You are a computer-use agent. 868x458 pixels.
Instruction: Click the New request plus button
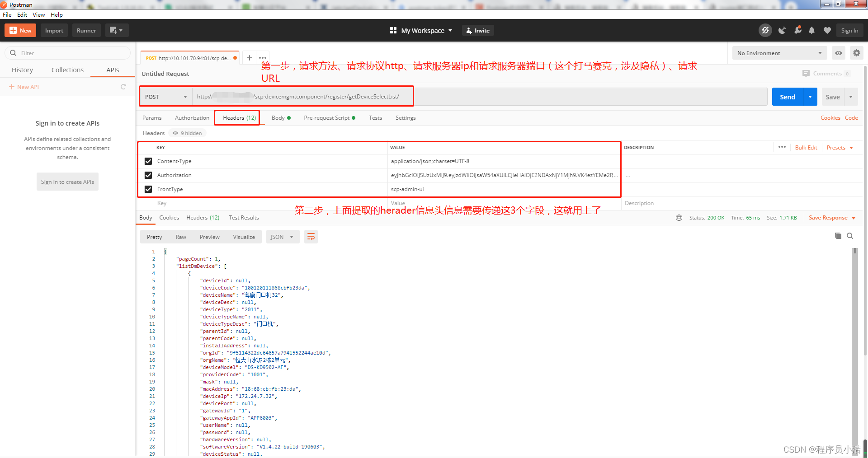pos(20,30)
